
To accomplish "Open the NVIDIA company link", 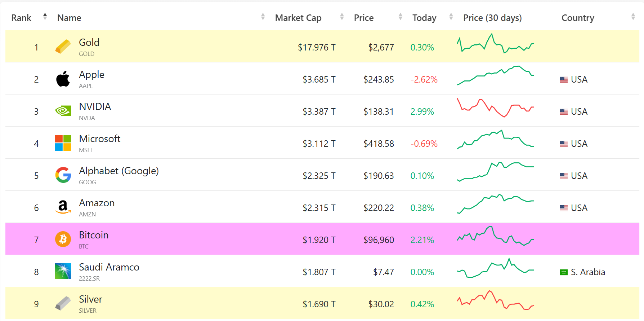I will click(95, 106).
